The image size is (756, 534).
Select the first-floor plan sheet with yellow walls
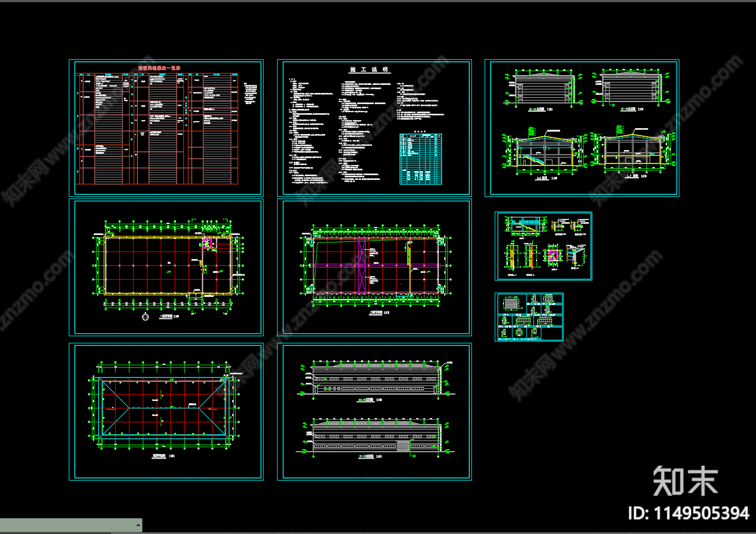pyautogui.click(x=166, y=267)
